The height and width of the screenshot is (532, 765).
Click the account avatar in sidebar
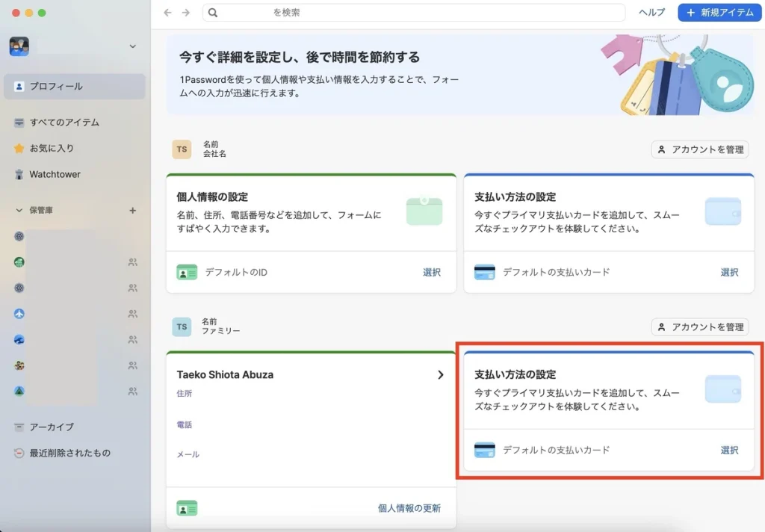click(x=19, y=46)
